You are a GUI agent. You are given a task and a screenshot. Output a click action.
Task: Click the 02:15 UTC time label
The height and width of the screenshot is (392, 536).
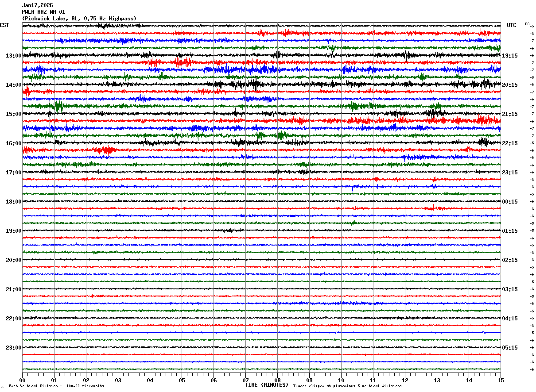[509, 260]
